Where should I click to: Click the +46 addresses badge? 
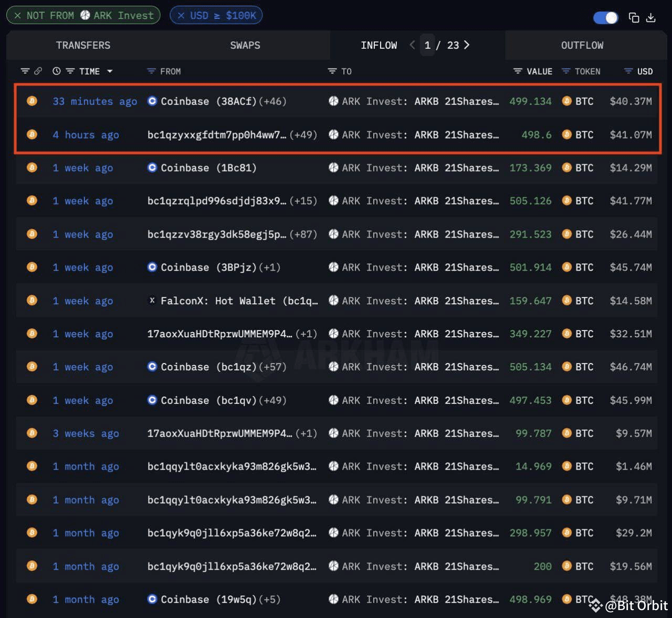click(x=272, y=101)
